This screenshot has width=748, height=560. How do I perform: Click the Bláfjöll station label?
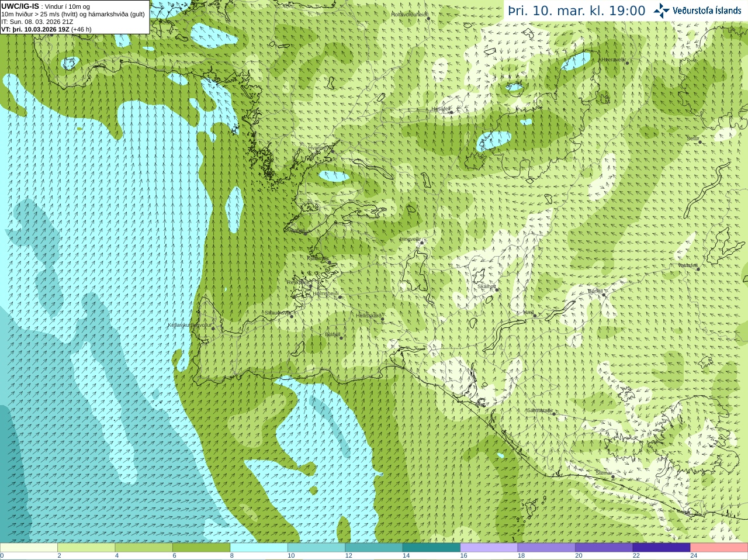pos(333,335)
